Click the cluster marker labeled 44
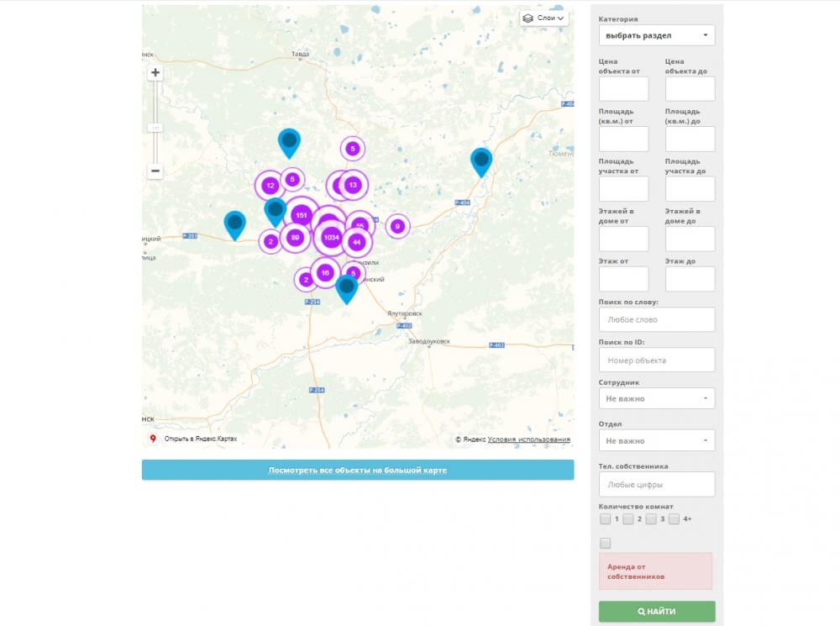The height and width of the screenshot is (626, 840). pyautogui.click(x=357, y=242)
